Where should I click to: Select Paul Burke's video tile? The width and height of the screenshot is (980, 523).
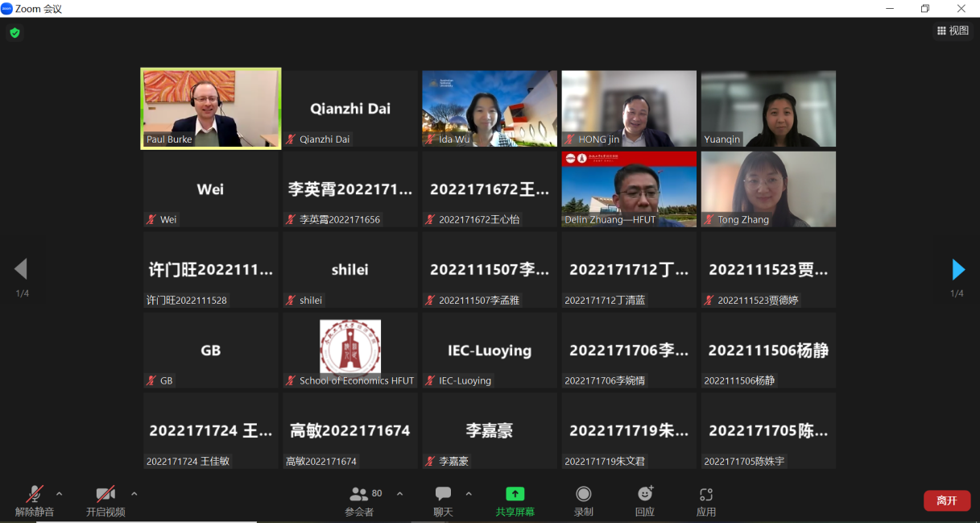tap(211, 109)
